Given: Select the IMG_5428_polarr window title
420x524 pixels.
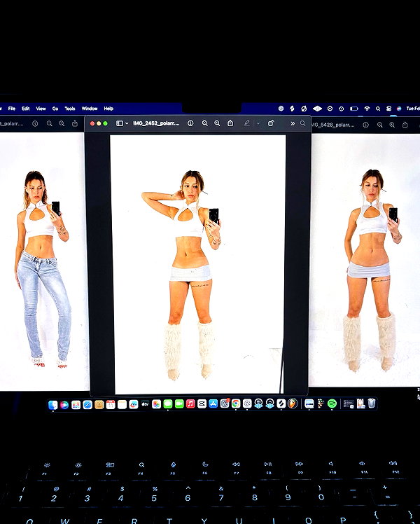Looking at the screenshot, I should (333, 125).
